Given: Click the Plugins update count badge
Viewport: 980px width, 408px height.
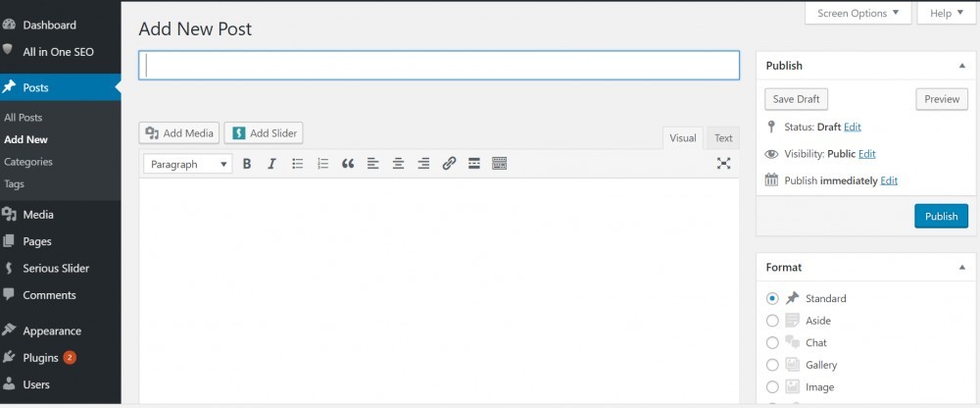Looking at the screenshot, I should [x=70, y=358].
